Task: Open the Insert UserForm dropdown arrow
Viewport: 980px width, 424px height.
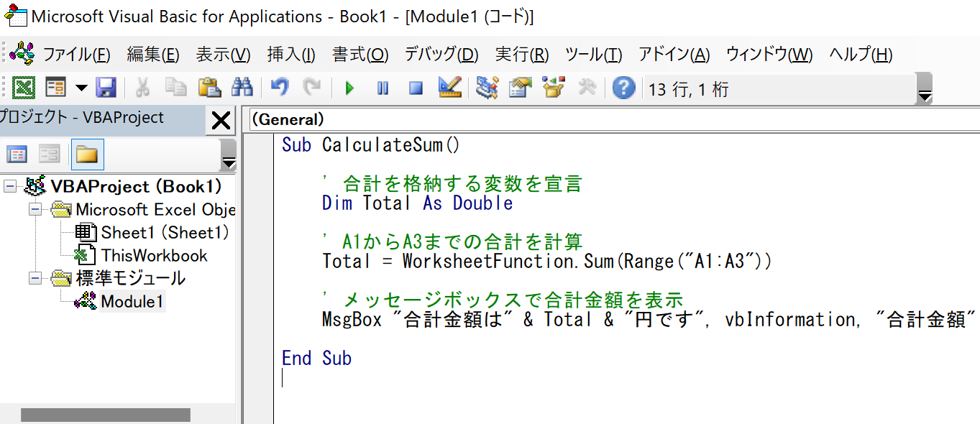Action: coord(81,88)
